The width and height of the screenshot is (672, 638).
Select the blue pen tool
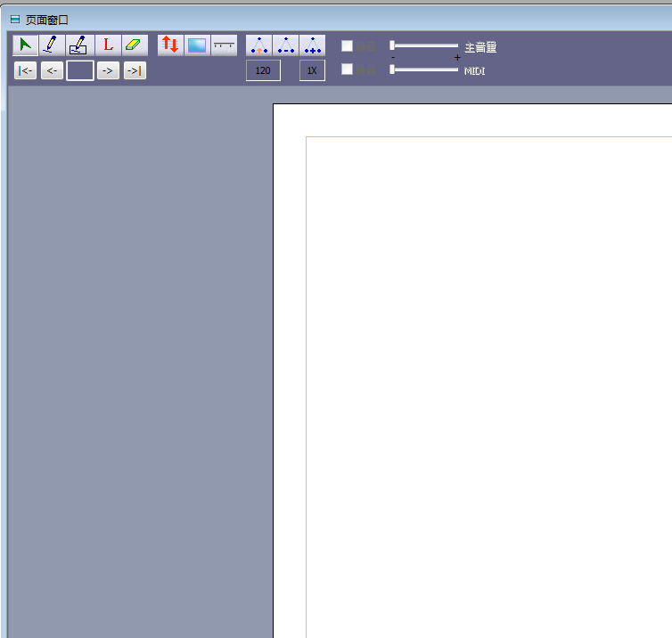tap(53, 45)
